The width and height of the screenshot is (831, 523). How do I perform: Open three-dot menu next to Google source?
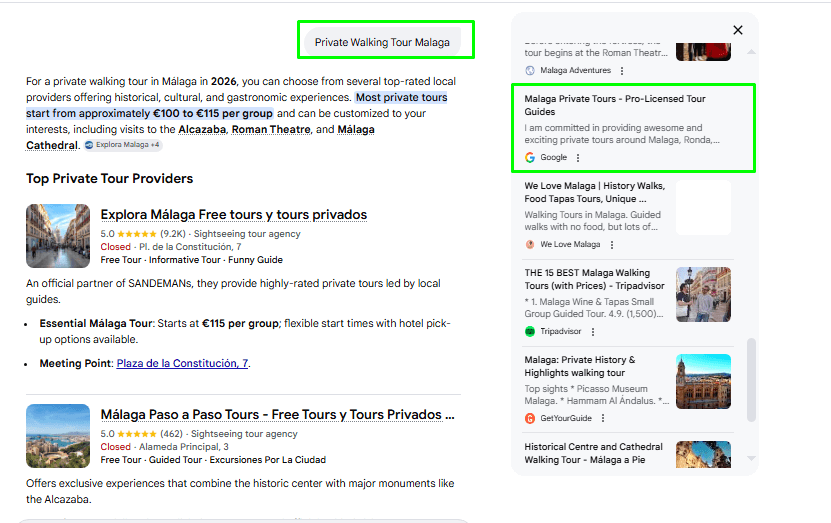coord(577,158)
